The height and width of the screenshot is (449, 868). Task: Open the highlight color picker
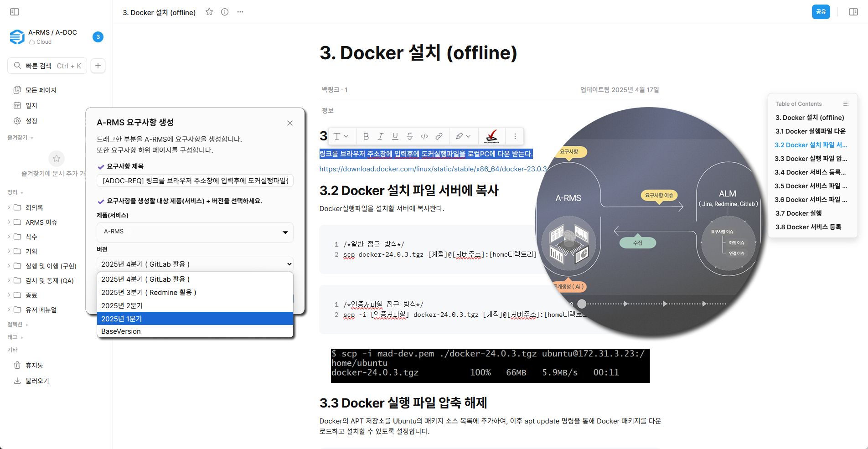(463, 136)
